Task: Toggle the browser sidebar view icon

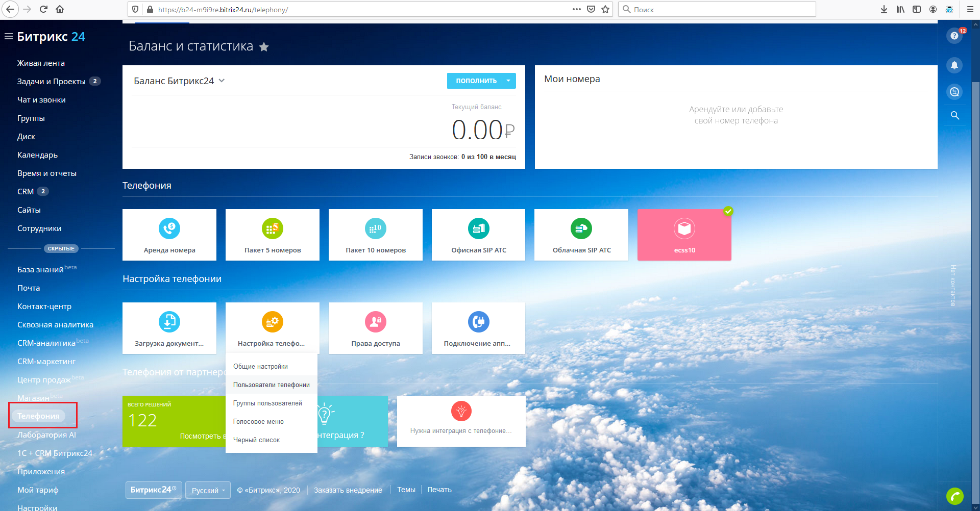Action: point(917,9)
